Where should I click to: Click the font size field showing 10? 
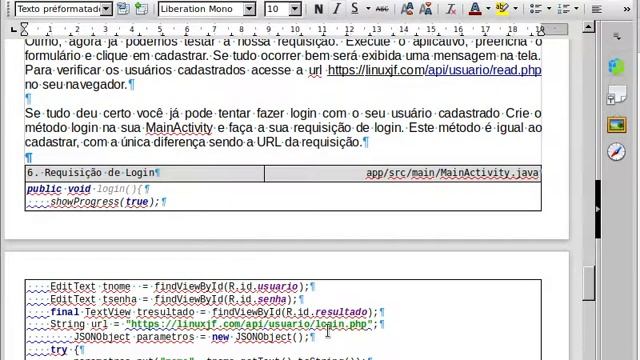coord(277,9)
